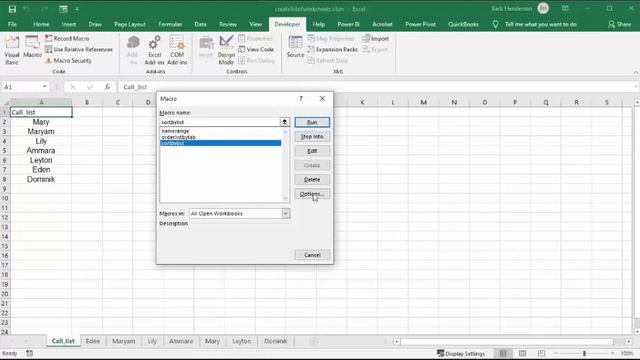The height and width of the screenshot is (360, 640).
Task: Select the orderlistbytab macro in list
Action: [x=220, y=137]
